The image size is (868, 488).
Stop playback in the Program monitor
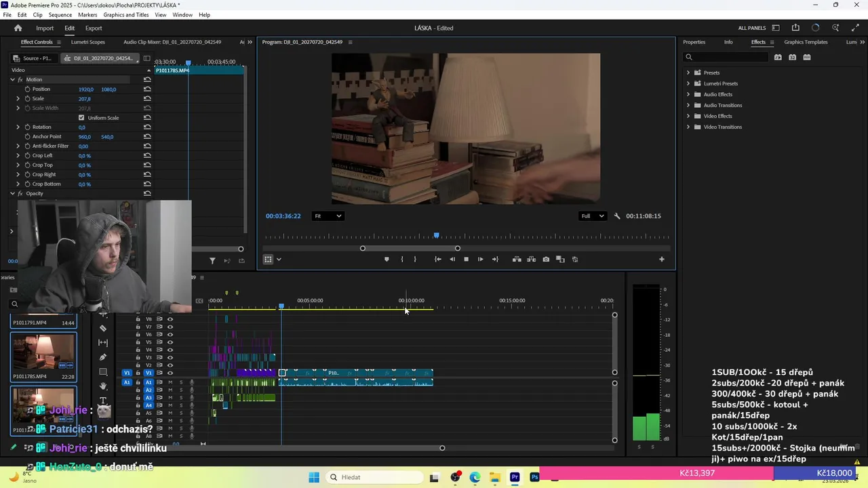[466, 259]
